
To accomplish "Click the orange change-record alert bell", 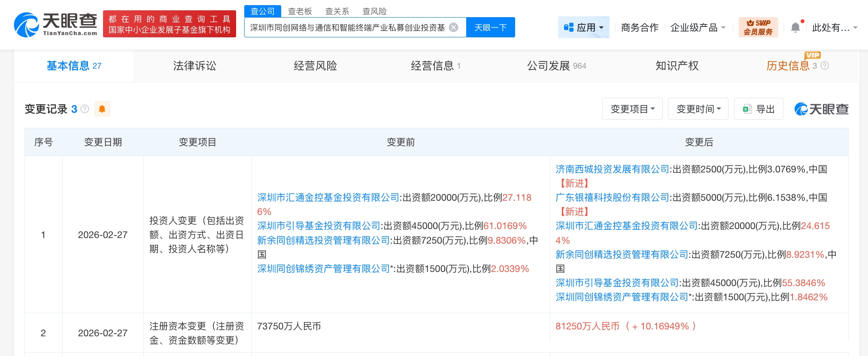I will click(102, 109).
